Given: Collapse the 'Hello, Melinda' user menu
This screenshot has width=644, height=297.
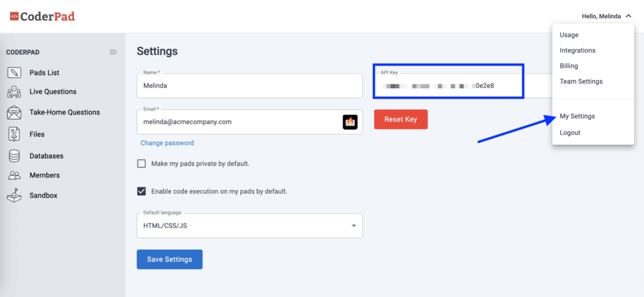Looking at the screenshot, I should pos(606,16).
